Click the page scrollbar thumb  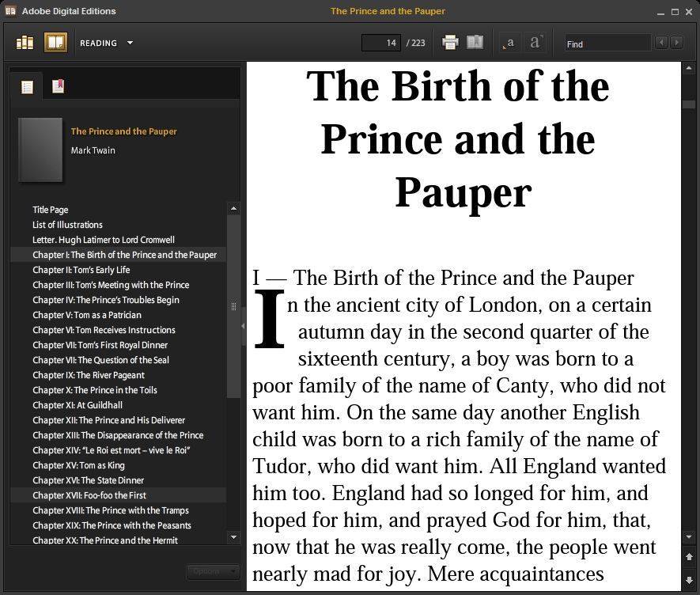689,104
